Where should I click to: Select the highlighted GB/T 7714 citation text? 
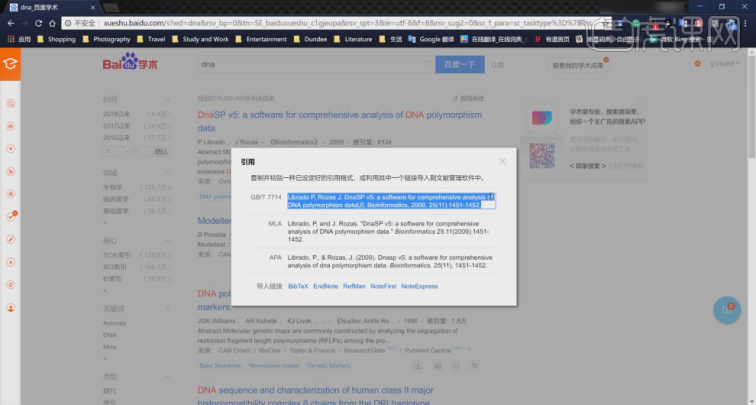(391, 201)
